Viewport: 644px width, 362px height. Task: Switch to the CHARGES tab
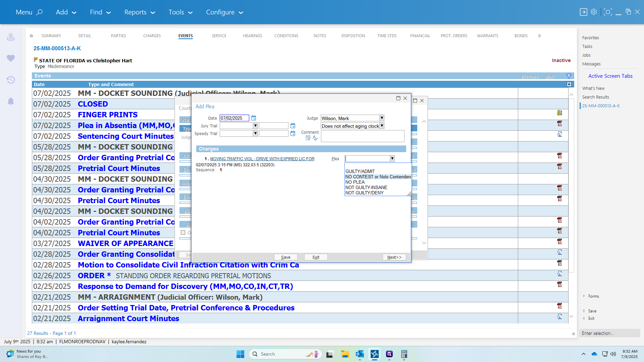click(x=152, y=36)
